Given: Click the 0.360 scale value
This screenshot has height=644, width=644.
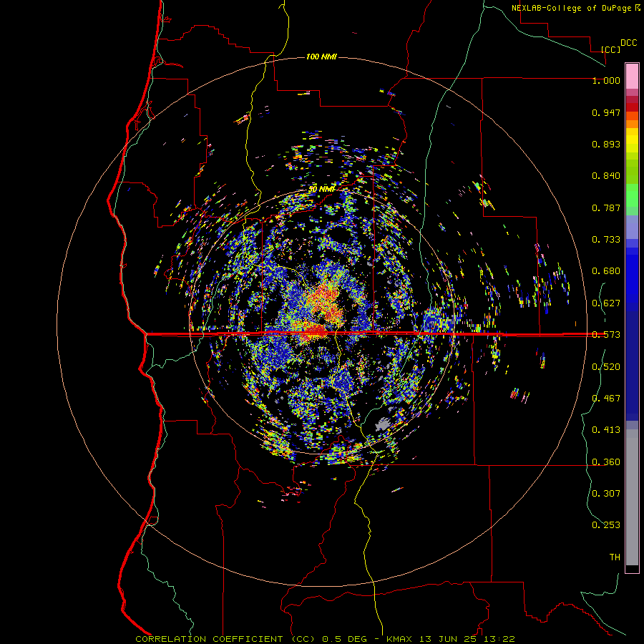Looking at the screenshot, I should pos(606,462).
